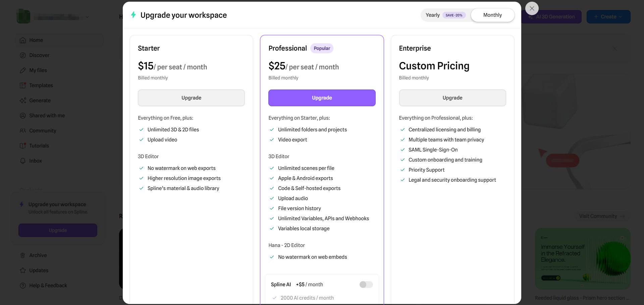This screenshot has height=305, width=644.
Task: Click the Tutorials book icon
Action: click(x=23, y=146)
